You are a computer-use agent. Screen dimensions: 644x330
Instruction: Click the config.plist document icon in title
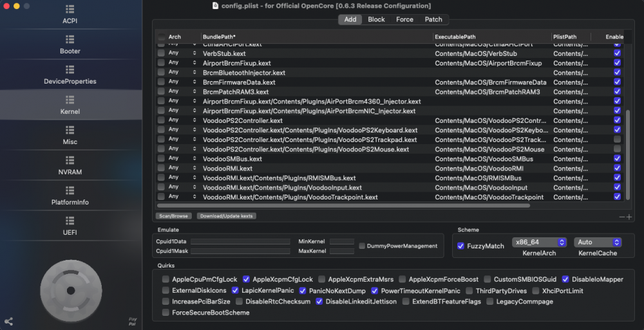(x=215, y=6)
